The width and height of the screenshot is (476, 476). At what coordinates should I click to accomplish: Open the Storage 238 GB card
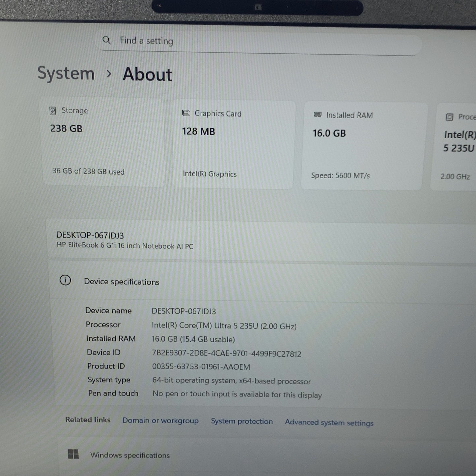102,141
